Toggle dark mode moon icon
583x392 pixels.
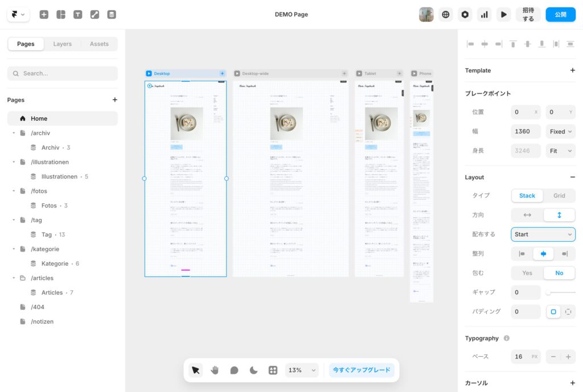click(253, 370)
